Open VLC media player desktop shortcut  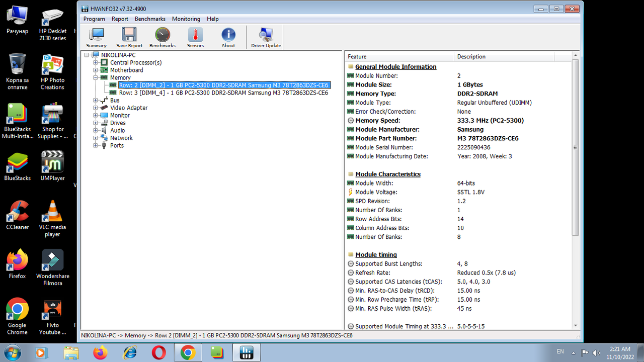coord(52,219)
